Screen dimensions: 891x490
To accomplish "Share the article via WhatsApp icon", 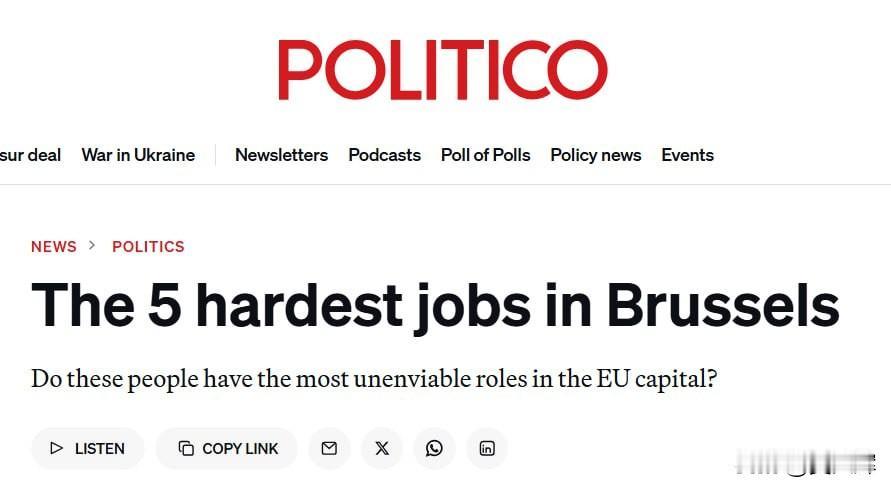I will click(434, 449).
